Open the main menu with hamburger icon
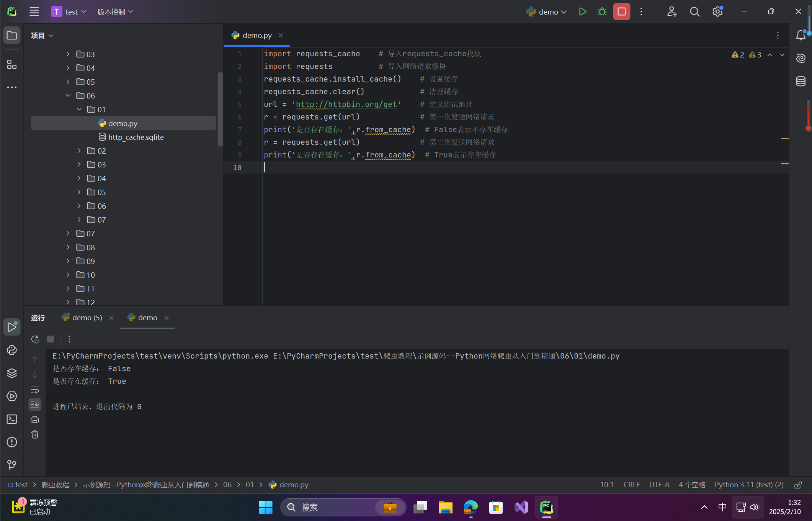 tap(34, 11)
